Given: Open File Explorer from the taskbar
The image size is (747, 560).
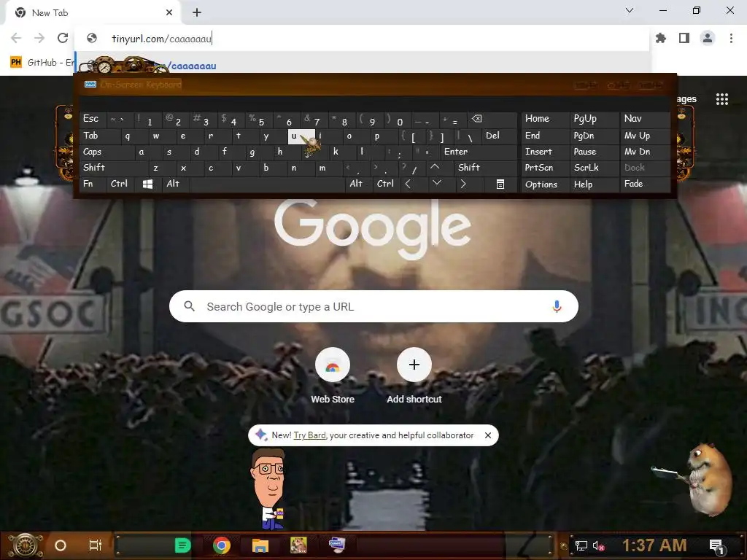Looking at the screenshot, I should click(x=260, y=545).
